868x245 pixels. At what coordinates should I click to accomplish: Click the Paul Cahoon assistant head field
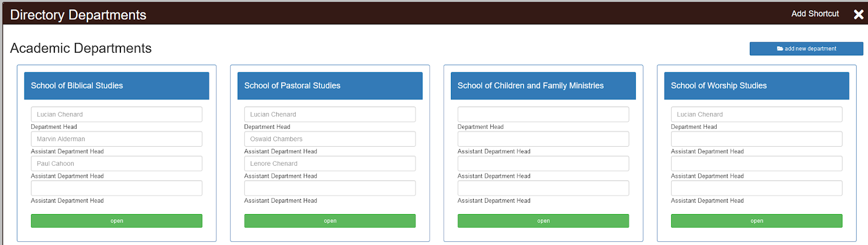pos(117,164)
